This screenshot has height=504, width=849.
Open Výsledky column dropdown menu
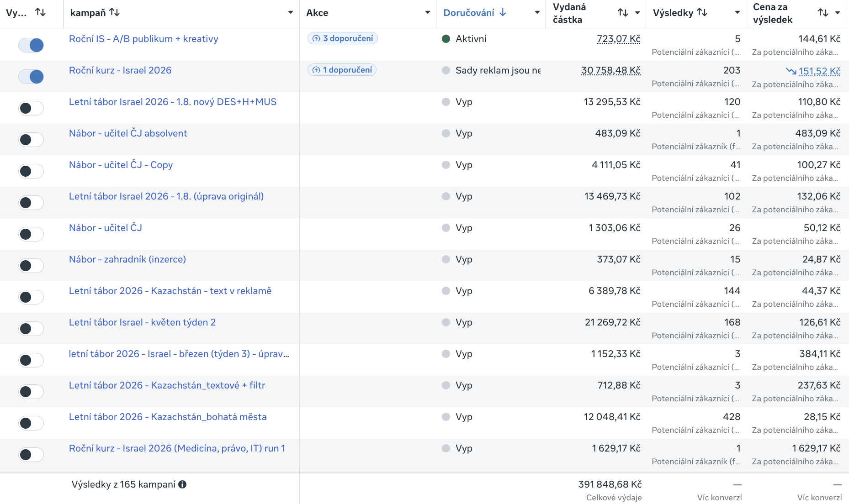738,12
